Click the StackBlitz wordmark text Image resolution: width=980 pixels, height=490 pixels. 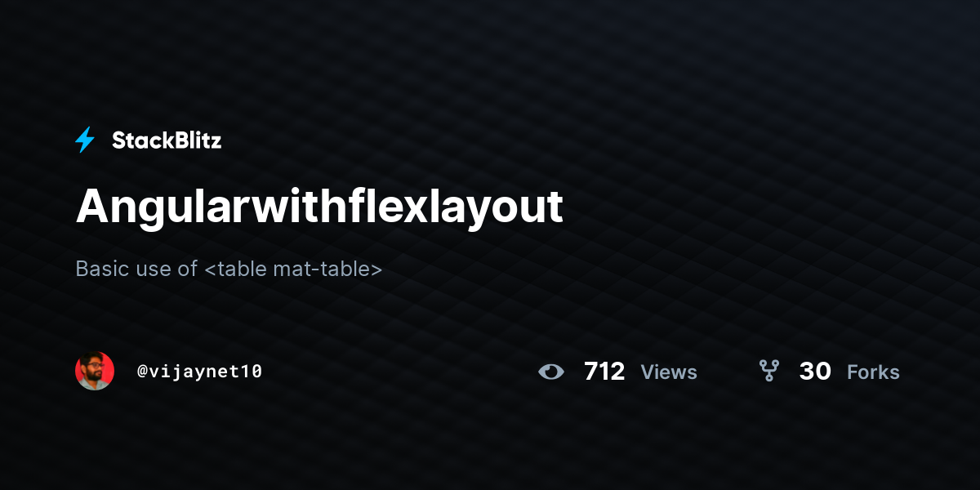click(167, 140)
